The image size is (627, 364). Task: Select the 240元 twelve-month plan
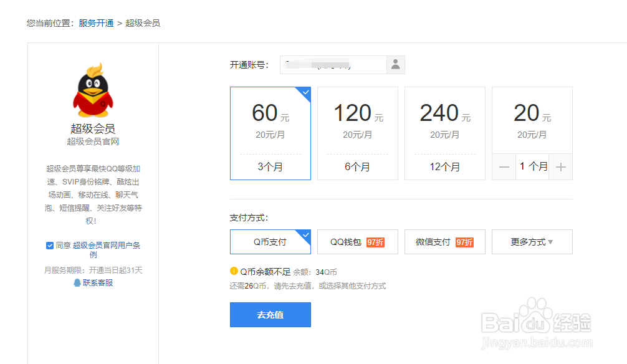pyautogui.click(x=444, y=133)
